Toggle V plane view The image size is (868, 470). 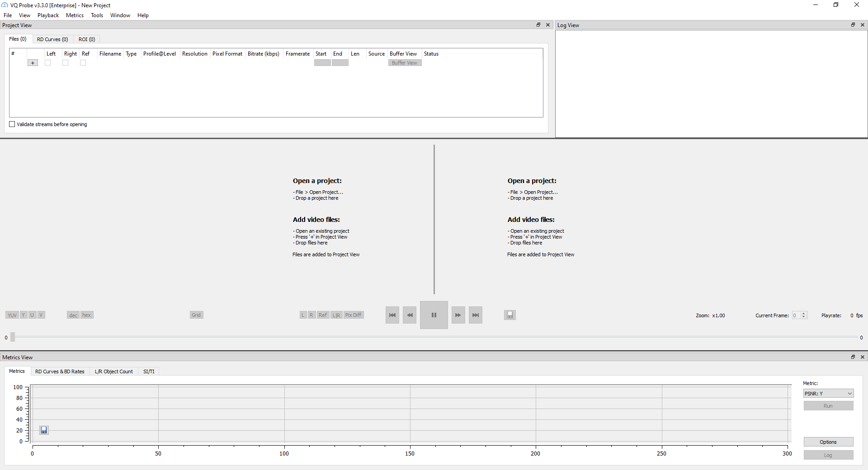click(x=41, y=315)
